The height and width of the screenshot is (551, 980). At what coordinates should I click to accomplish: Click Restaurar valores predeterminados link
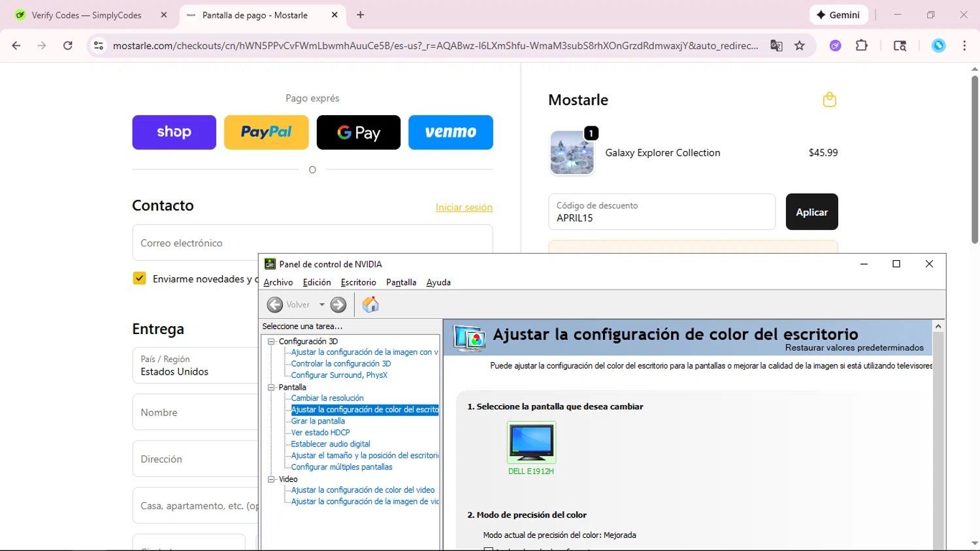coord(855,348)
